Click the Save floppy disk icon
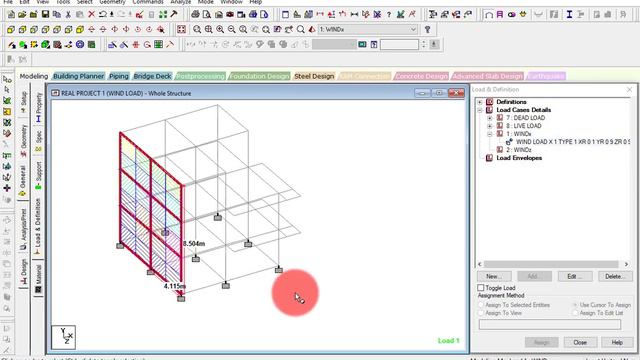Image resolution: width=640 pixels, height=360 pixels. point(45,15)
